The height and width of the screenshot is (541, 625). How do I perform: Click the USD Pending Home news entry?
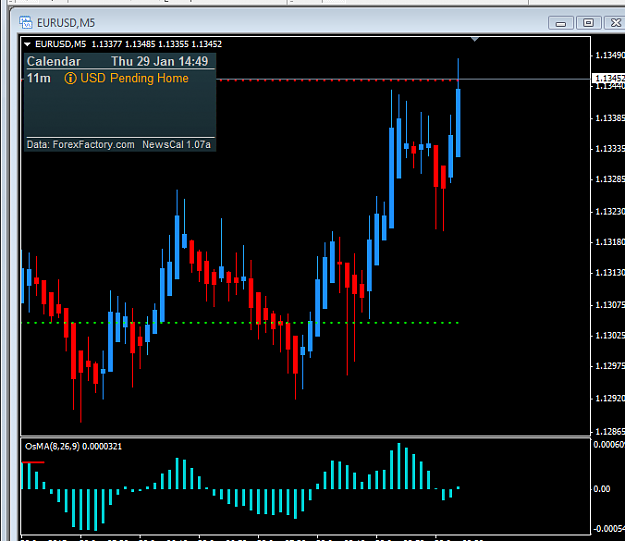134,78
